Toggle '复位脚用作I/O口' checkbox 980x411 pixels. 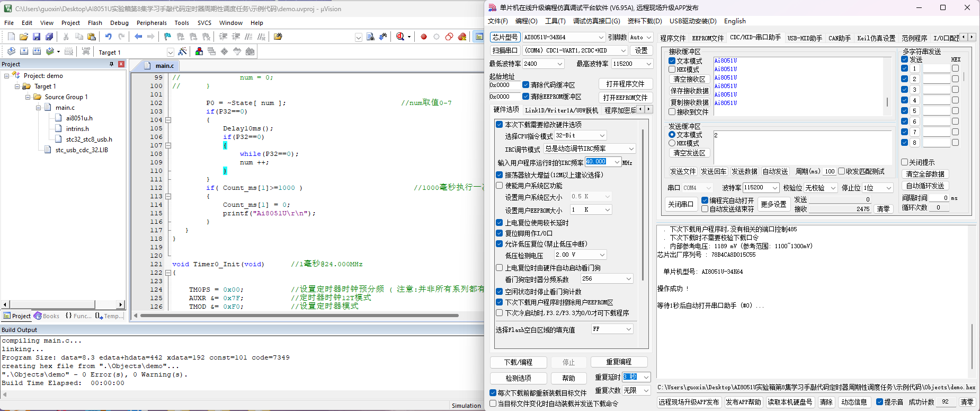pyautogui.click(x=500, y=233)
